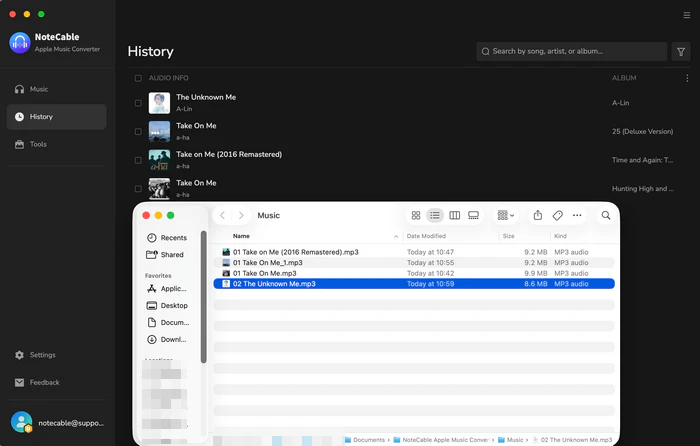
Task: Switch Finder to gallery view
Action: pos(474,216)
